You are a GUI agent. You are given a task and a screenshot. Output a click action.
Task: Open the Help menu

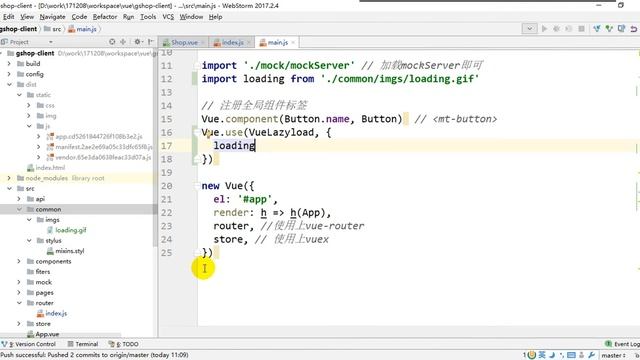[215, 17]
